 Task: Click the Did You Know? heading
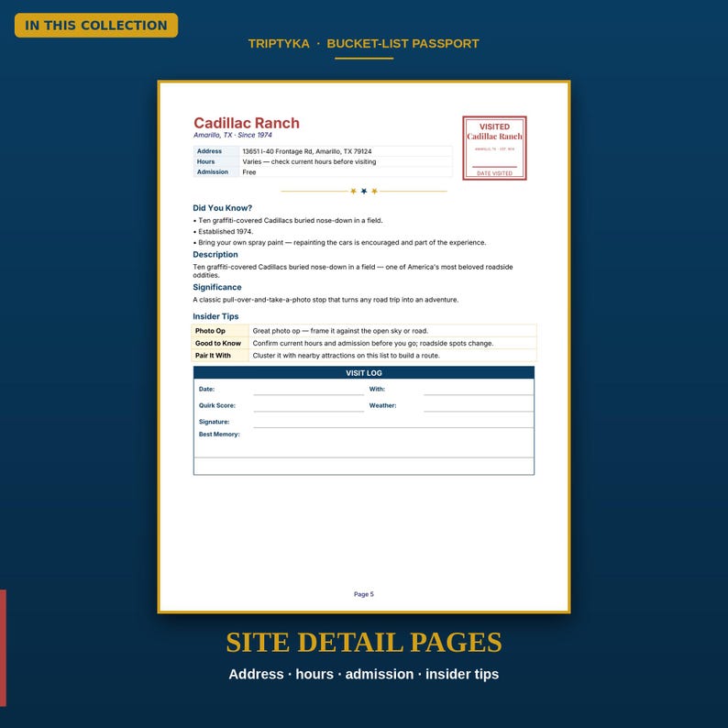[223, 208]
